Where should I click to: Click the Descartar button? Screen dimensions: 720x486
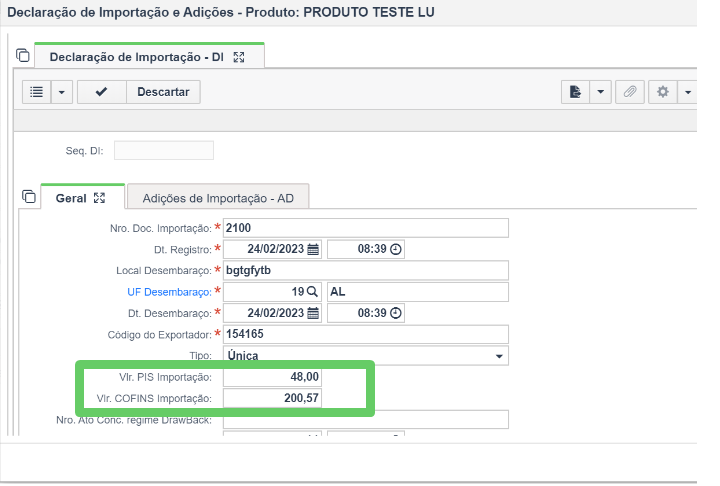click(x=163, y=92)
